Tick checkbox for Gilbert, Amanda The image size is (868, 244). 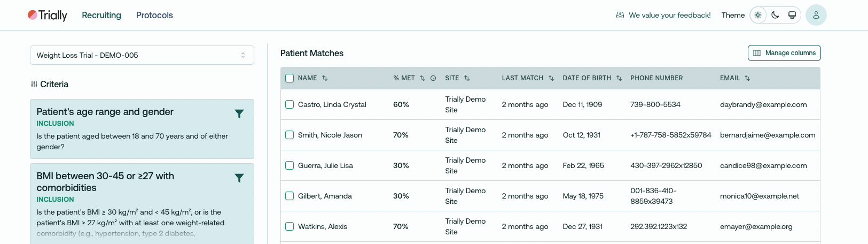coord(290,196)
